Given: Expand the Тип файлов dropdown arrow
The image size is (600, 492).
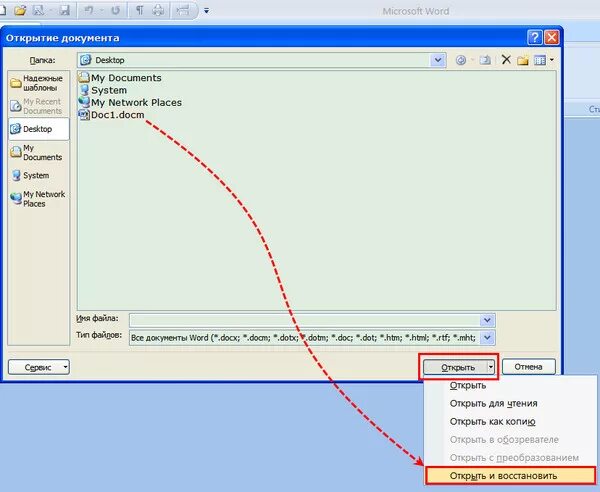Looking at the screenshot, I should 487,337.
